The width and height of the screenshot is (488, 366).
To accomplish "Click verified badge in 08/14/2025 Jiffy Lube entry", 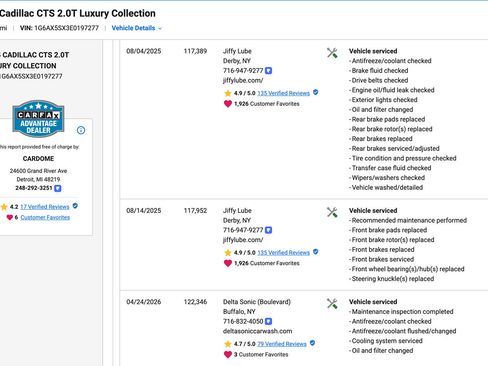I will coord(316,252).
